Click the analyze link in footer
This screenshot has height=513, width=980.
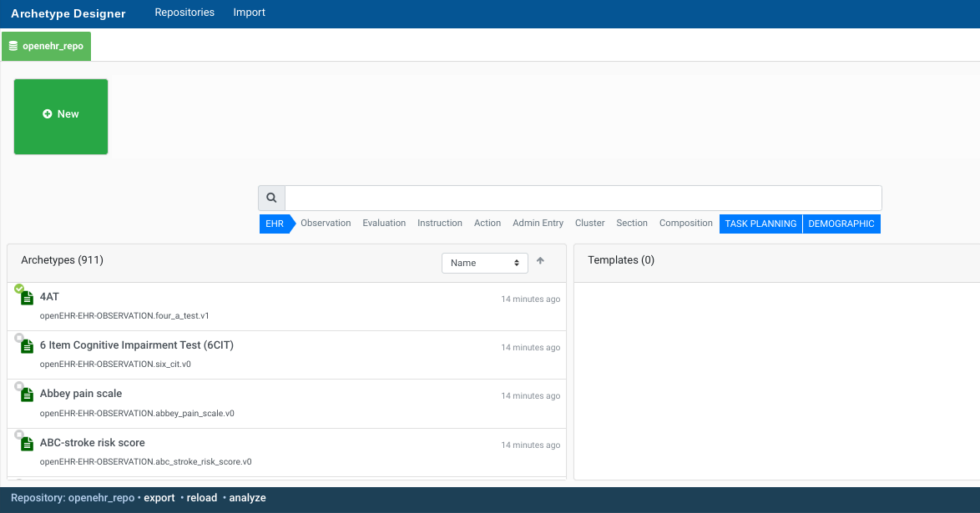point(247,498)
